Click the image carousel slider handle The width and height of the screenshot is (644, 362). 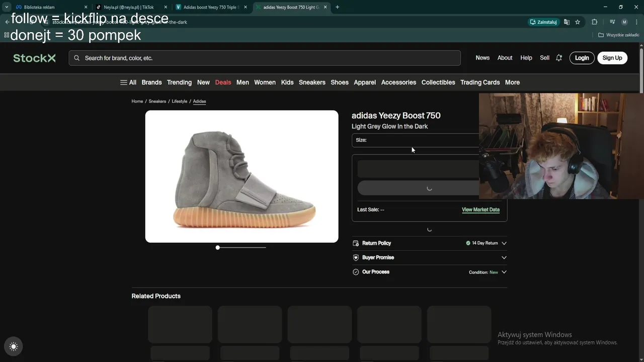[x=217, y=247]
